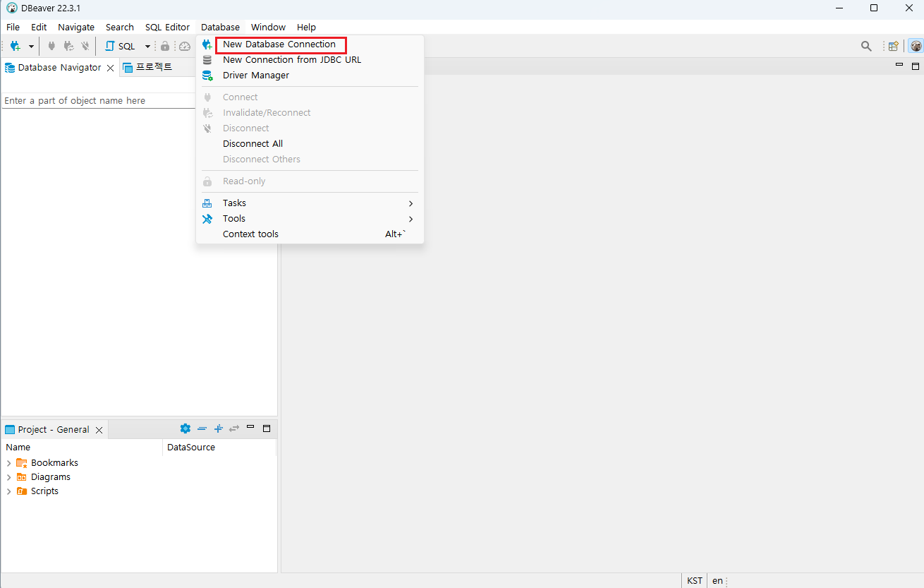Select the DBeaver perspective beaver icon
The width and height of the screenshot is (924, 588).
click(916, 47)
